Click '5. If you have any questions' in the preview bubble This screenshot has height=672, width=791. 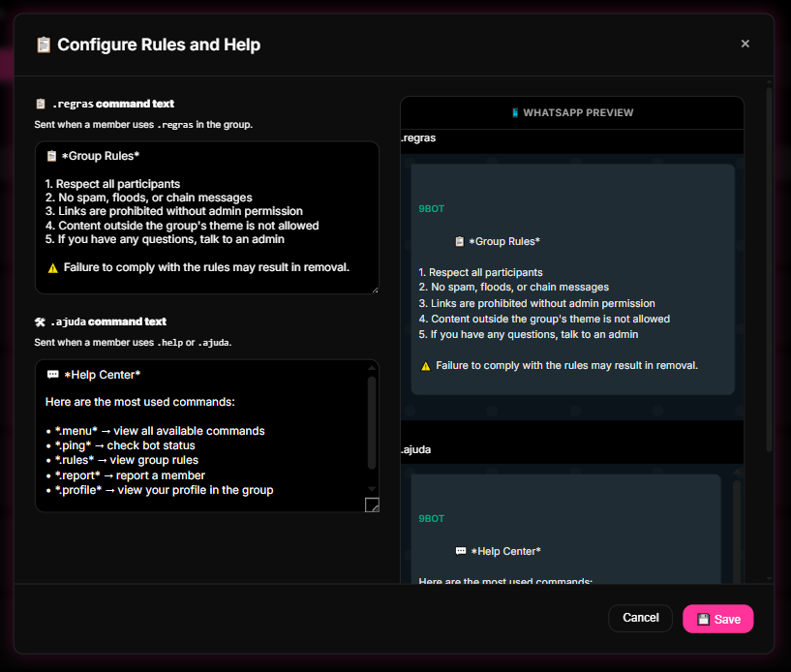click(x=529, y=334)
